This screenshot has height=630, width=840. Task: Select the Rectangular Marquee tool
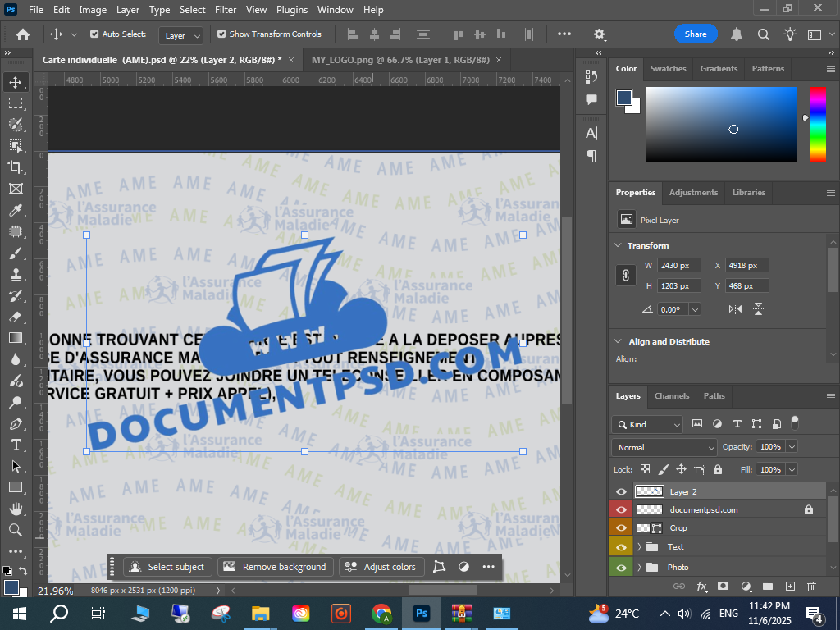[16, 103]
